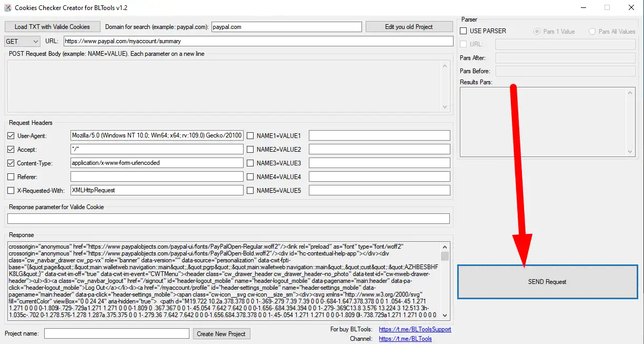
Task: Select the Pars All Values radio option
Action: (592, 32)
